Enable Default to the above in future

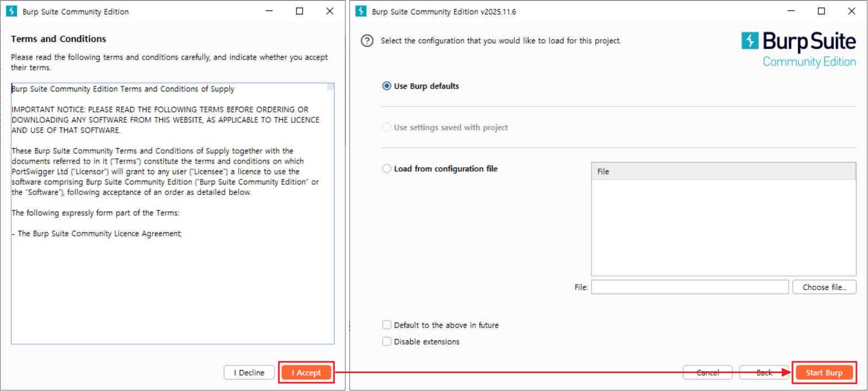point(387,325)
